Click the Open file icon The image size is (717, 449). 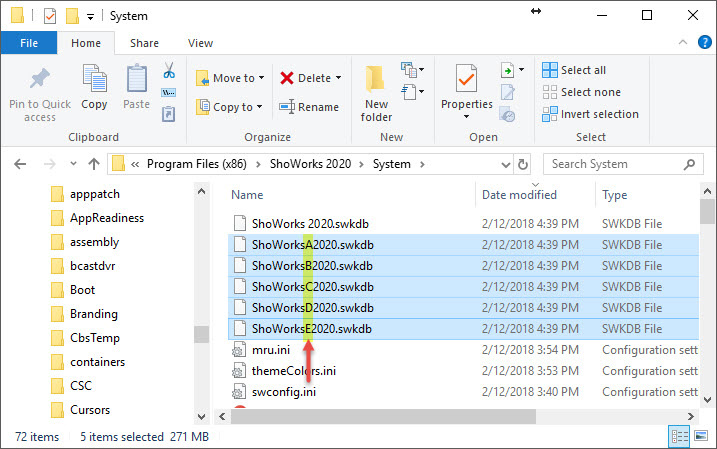[x=508, y=70]
